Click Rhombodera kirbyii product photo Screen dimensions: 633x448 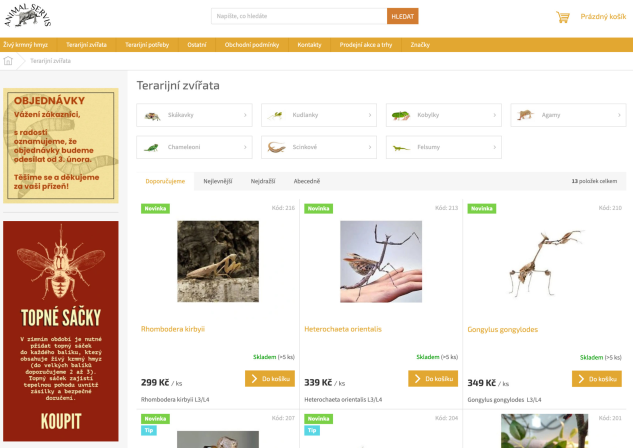click(x=218, y=261)
